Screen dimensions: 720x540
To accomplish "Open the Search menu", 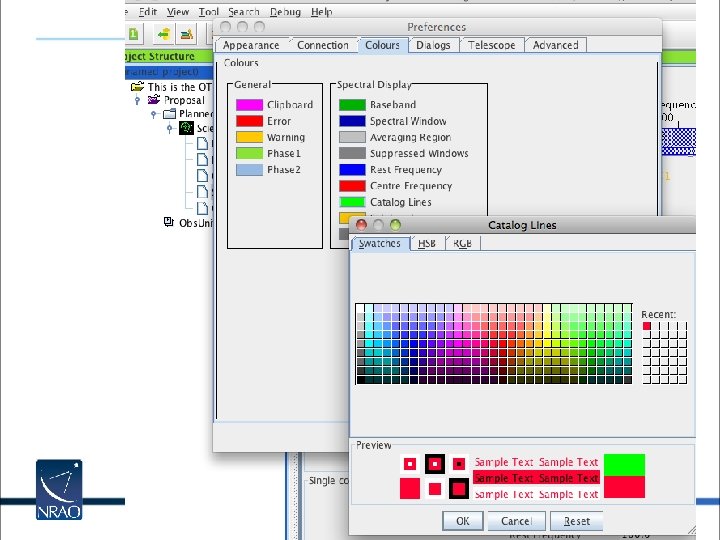I will tap(244, 12).
